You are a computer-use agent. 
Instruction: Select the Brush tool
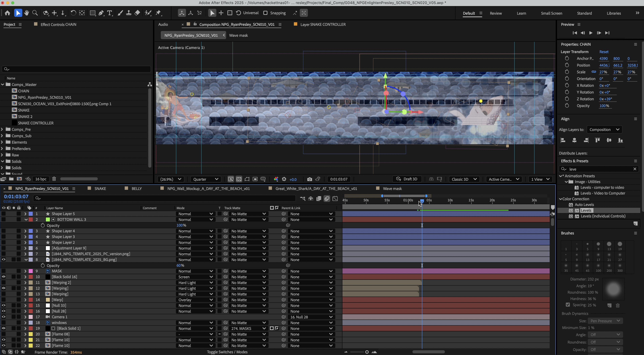[120, 13]
